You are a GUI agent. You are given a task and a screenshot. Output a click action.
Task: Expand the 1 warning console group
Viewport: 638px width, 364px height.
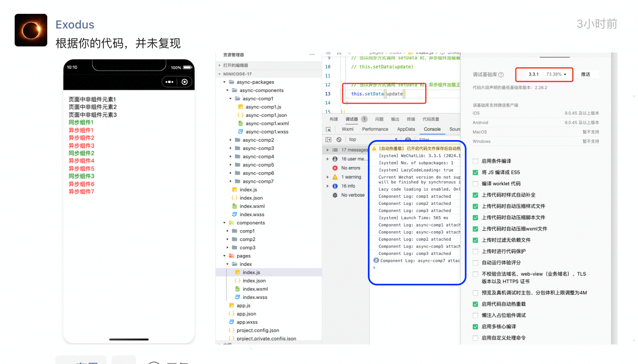pyautogui.click(x=328, y=178)
